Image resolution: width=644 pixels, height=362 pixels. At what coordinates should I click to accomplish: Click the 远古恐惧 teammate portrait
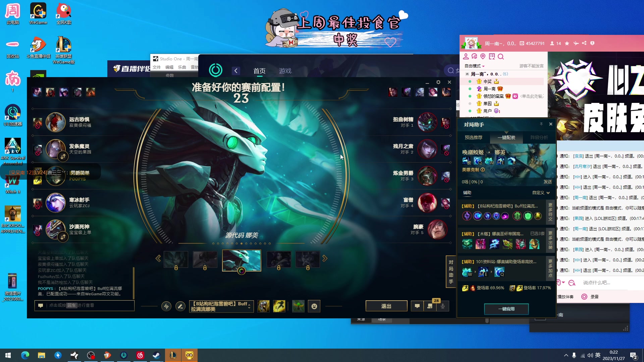pos(55,122)
